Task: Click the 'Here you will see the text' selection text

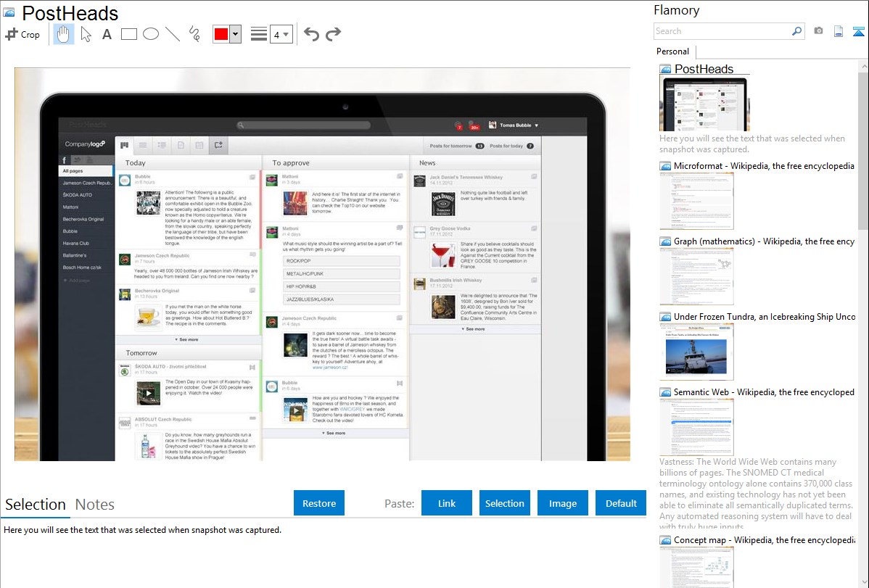Action: 142,530
